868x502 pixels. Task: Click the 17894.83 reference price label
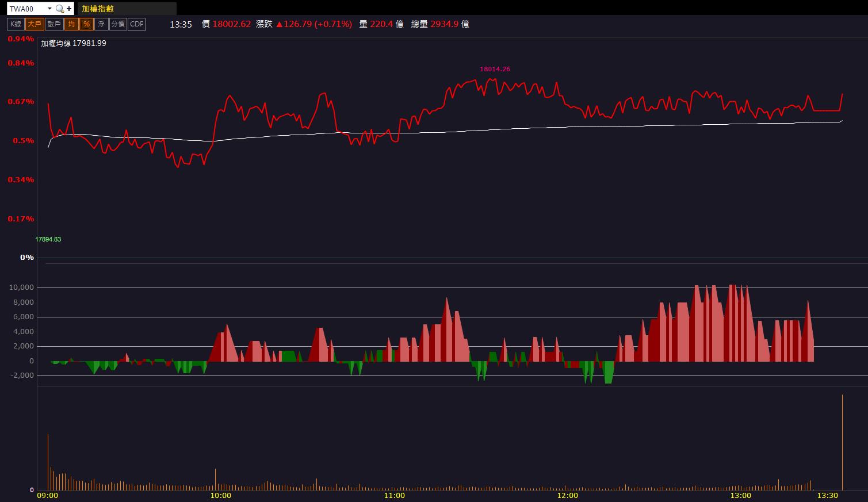click(x=48, y=239)
